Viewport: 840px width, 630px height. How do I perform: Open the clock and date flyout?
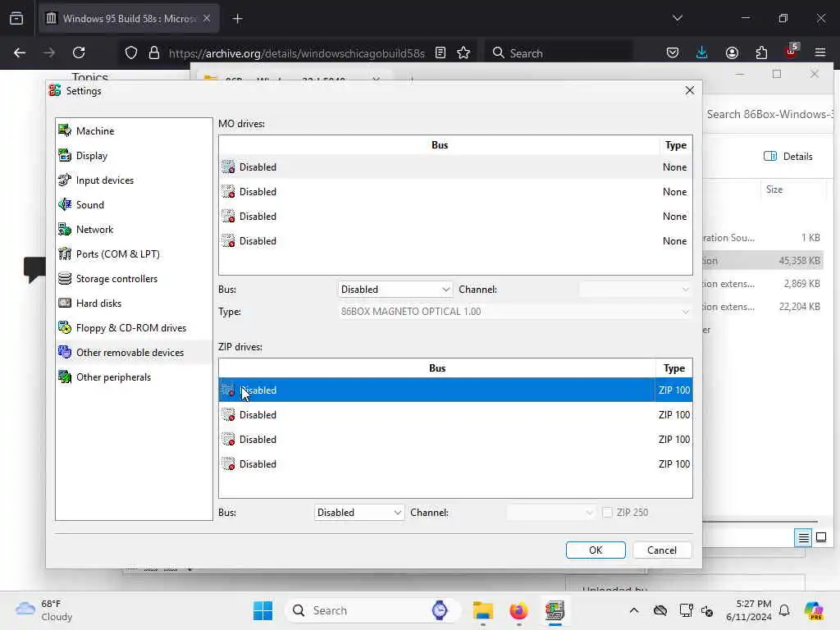pyautogui.click(x=749, y=610)
